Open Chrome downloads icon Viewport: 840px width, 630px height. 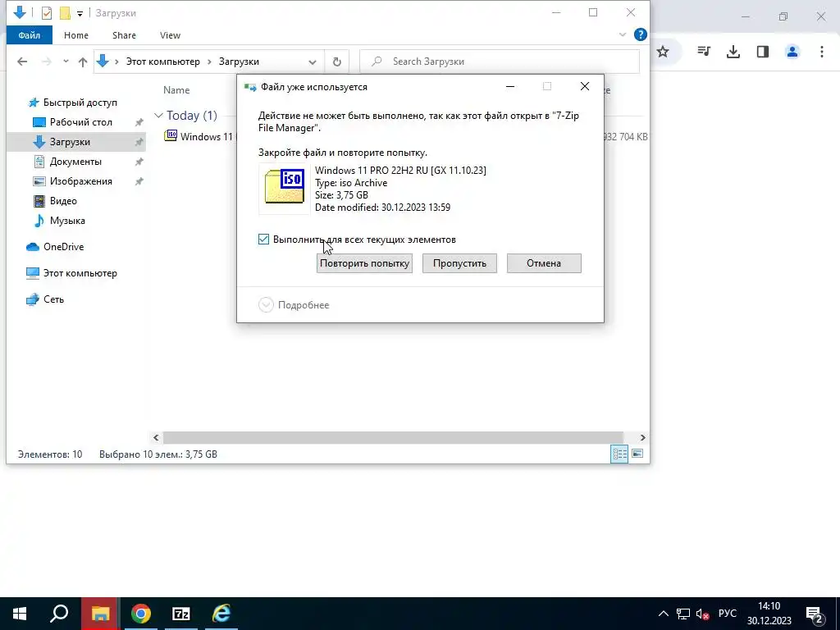point(733,52)
